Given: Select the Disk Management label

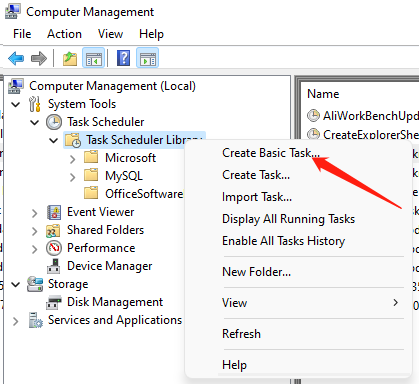Looking at the screenshot, I should (115, 302).
